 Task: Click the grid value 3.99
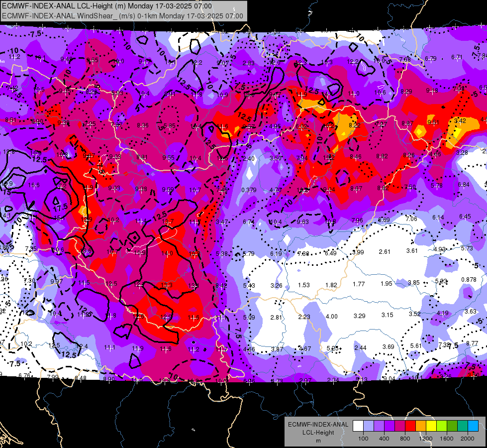pos(358,252)
